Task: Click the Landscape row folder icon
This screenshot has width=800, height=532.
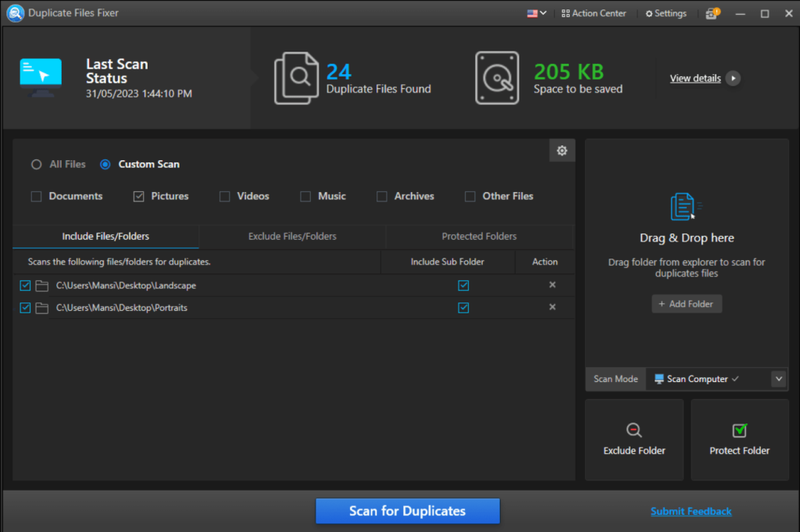Action: coord(42,286)
